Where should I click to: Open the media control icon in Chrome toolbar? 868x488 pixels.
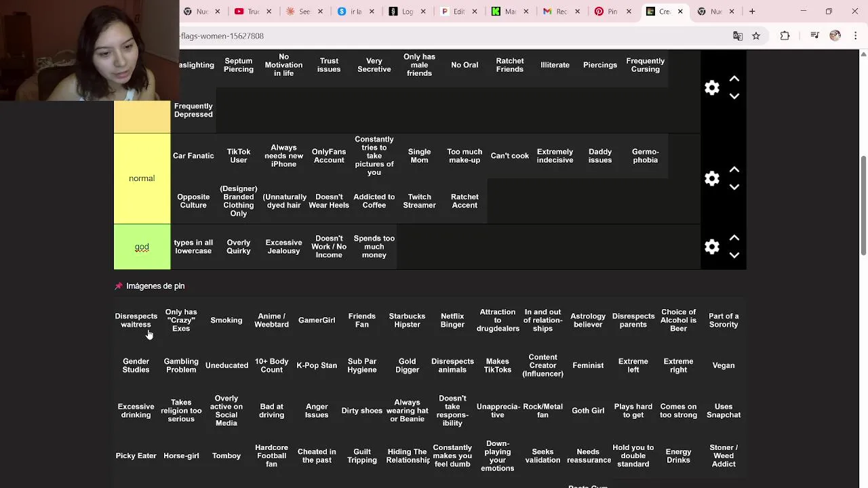tap(815, 36)
